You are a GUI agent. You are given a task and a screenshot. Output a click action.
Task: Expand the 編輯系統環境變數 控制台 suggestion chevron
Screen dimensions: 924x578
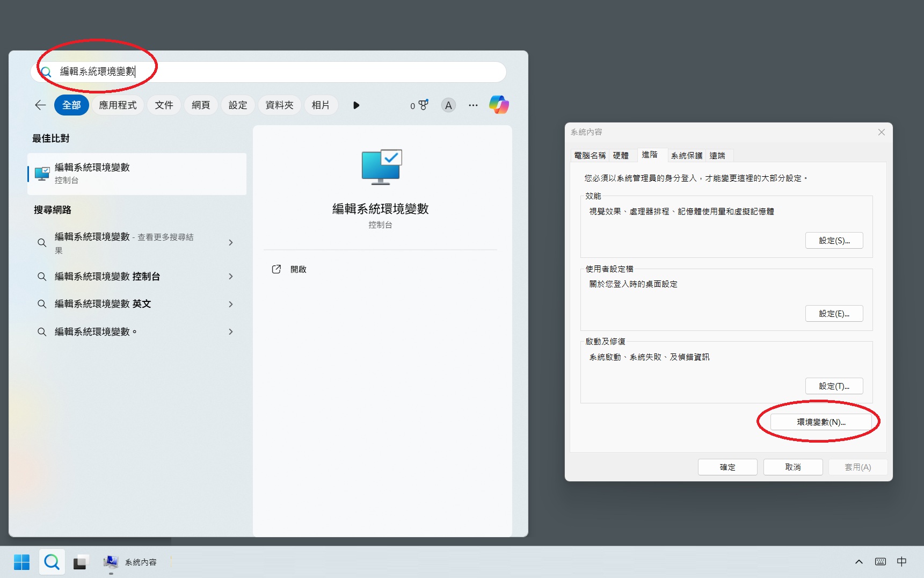coord(231,277)
